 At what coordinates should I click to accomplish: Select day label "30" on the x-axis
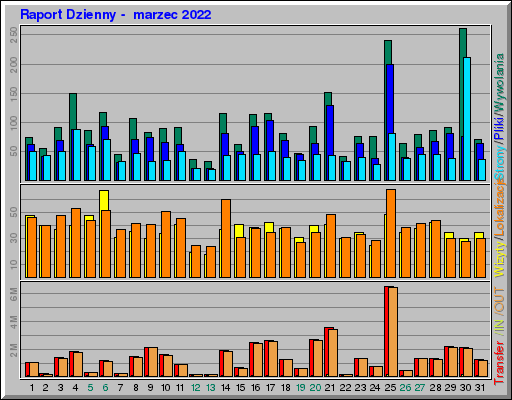(x=465, y=388)
